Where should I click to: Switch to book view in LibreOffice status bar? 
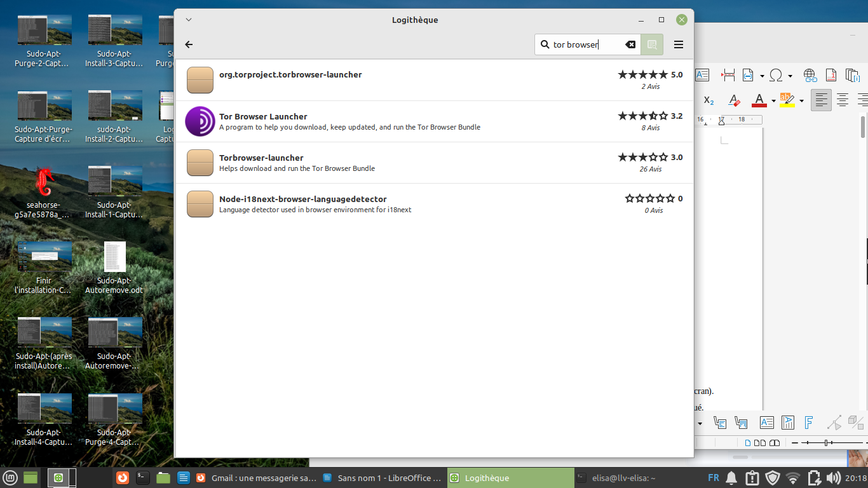click(774, 442)
